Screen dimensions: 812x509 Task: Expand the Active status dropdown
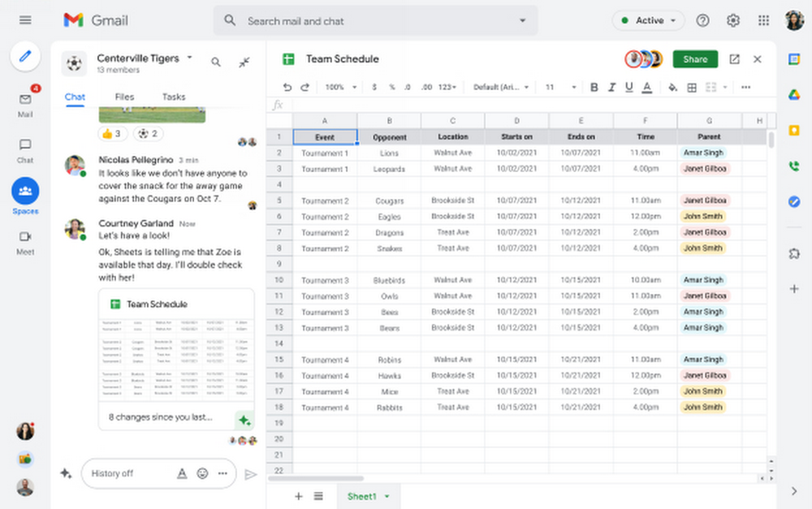click(648, 21)
